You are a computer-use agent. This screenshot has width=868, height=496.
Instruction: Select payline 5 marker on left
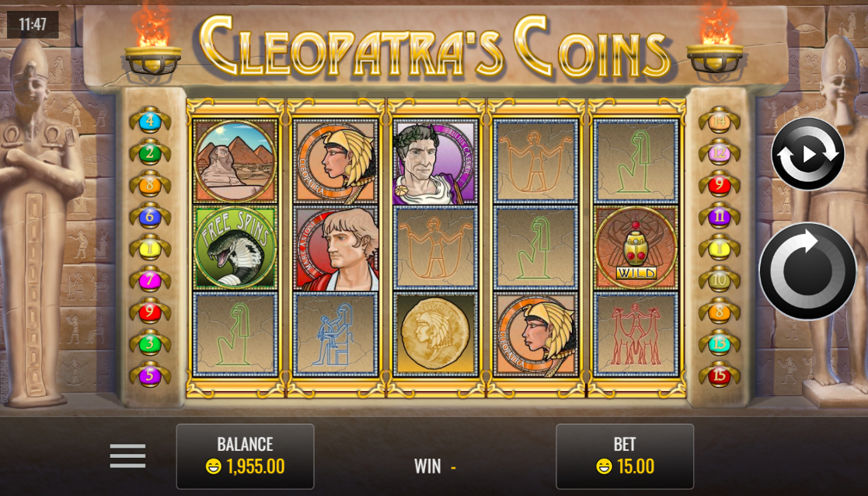click(x=150, y=375)
